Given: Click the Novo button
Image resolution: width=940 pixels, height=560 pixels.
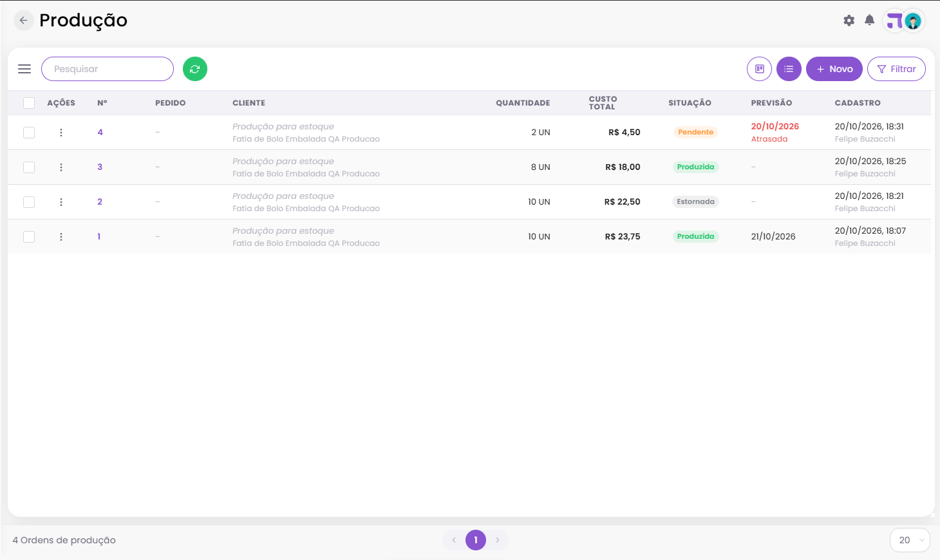Looking at the screenshot, I should tap(834, 69).
